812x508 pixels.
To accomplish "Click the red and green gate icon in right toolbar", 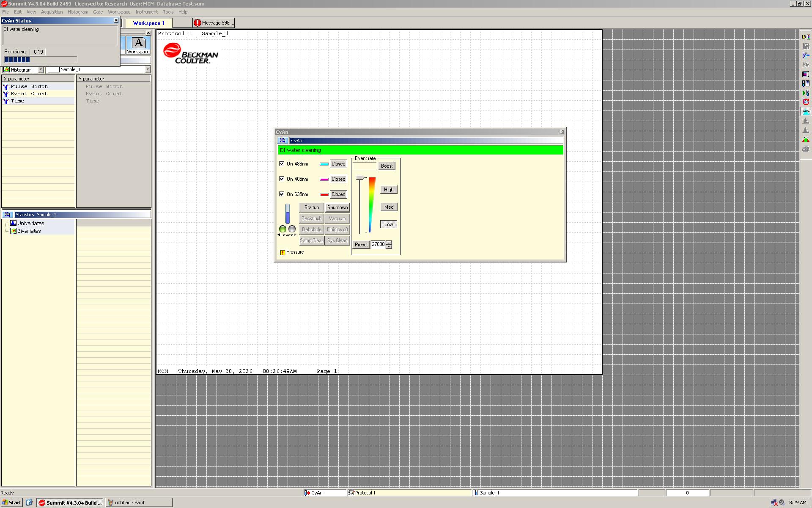I will [x=806, y=139].
